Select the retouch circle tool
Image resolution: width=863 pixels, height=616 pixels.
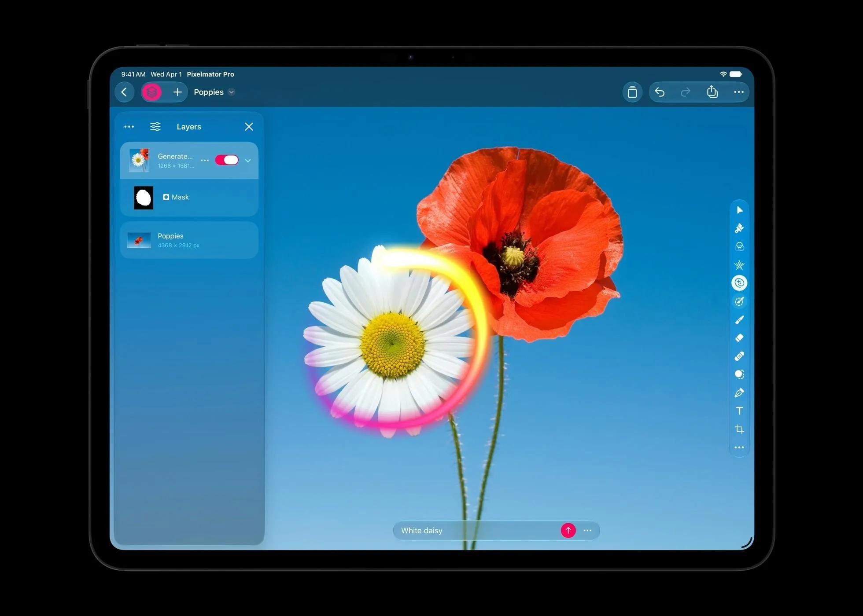click(x=739, y=374)
